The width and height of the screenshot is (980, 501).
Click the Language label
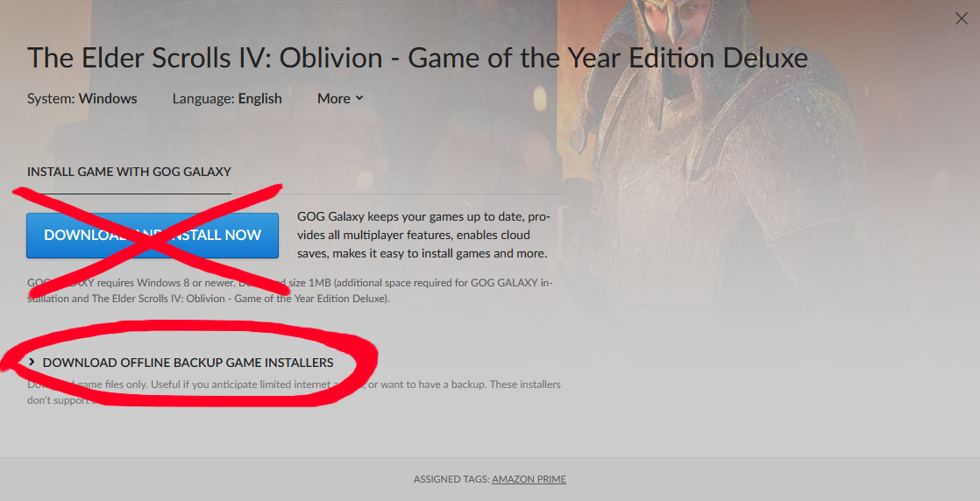[x=203, y=98]
